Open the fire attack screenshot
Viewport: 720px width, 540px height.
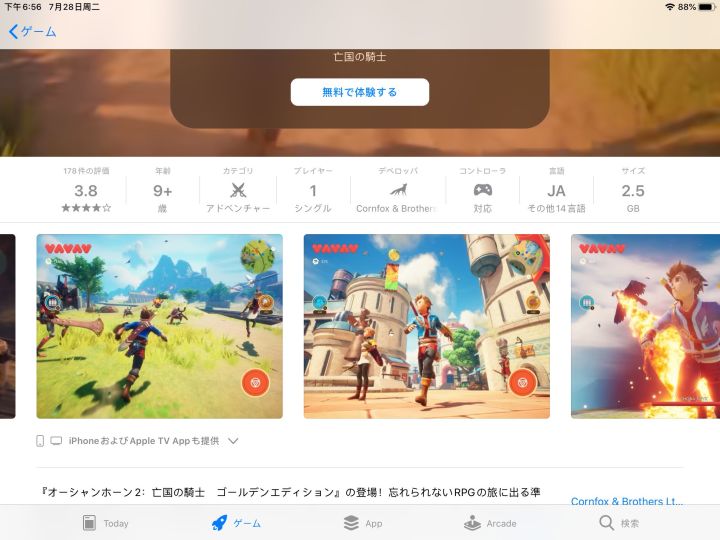click(645, 326)
